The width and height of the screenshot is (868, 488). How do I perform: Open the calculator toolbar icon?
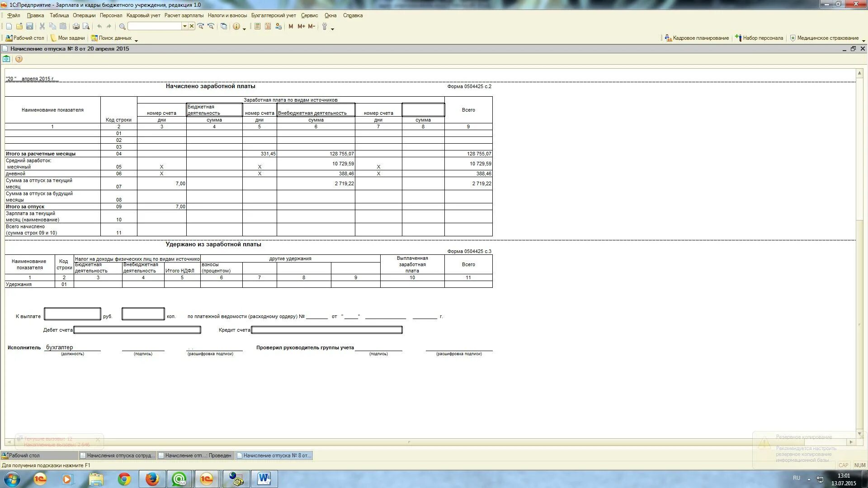[x=257, y=27]
